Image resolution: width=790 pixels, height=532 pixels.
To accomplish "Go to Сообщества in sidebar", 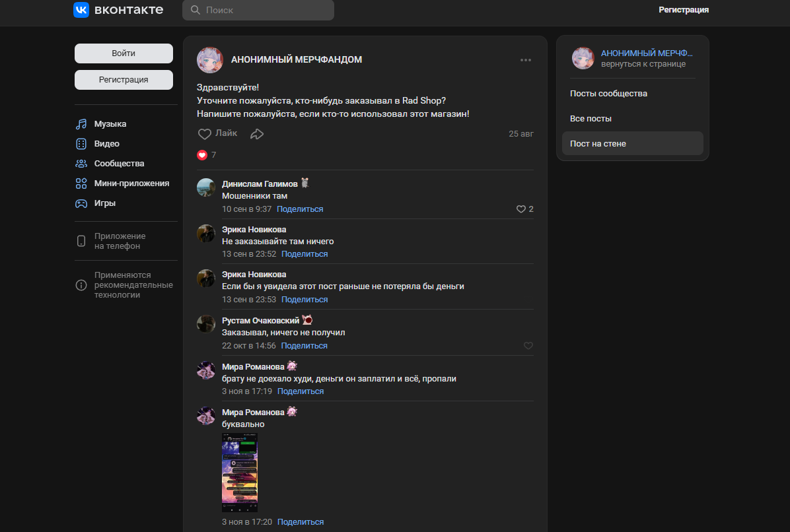I will 119,164.
